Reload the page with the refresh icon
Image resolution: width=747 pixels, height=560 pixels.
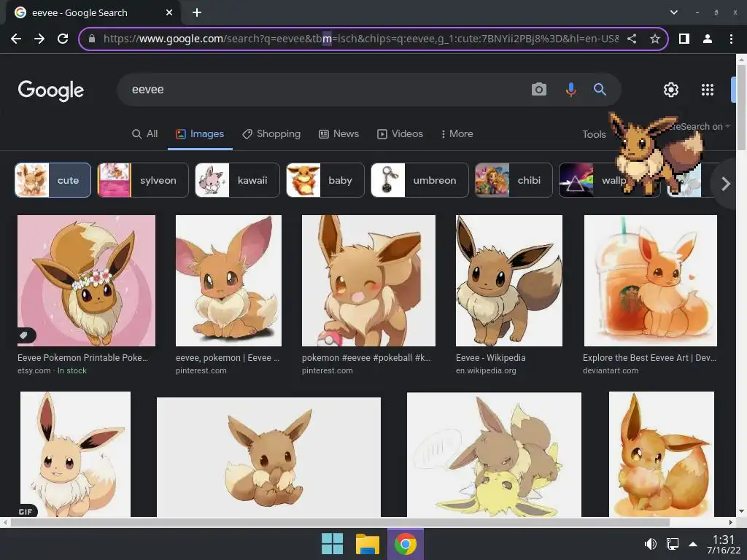point(63,39)
